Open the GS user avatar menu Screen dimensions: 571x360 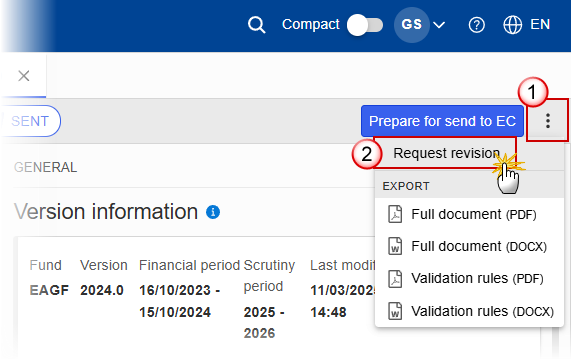click(x=411, y=25)
